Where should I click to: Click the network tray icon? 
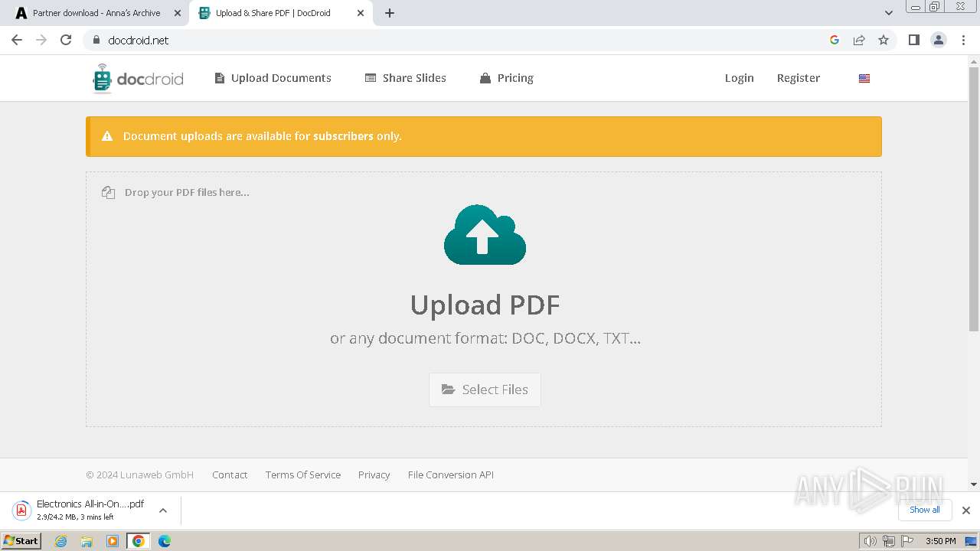click(889, 541)
